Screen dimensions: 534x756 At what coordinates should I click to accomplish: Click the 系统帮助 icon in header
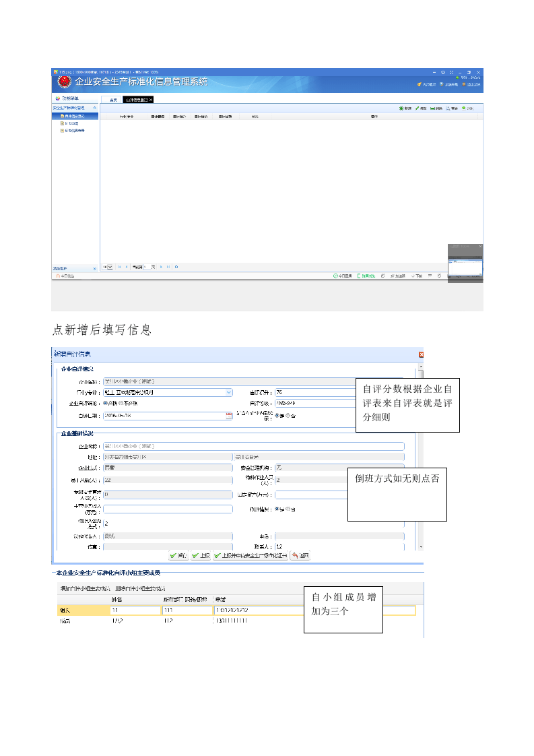tap(442, 84)
